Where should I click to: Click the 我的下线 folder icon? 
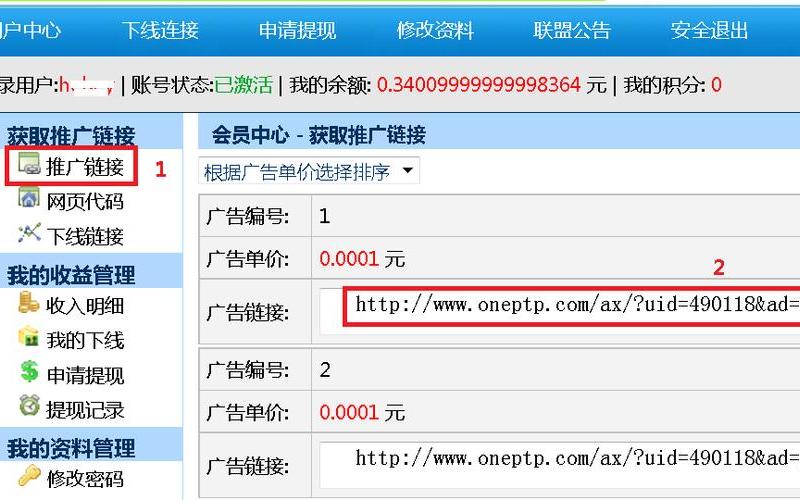[x=29, y=337]
